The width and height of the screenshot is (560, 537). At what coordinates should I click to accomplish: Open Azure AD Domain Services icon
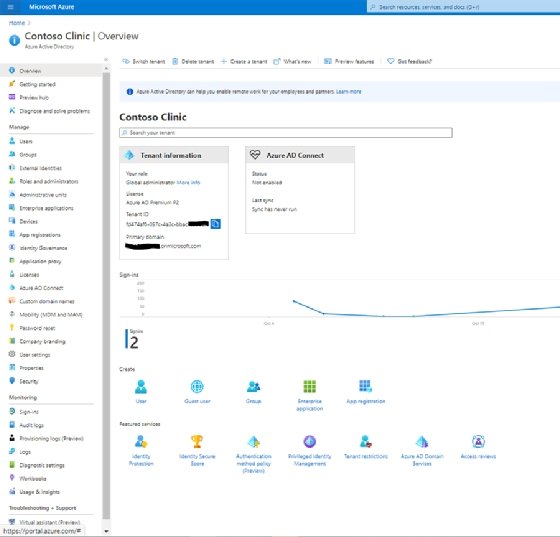(x=422, y=442)
